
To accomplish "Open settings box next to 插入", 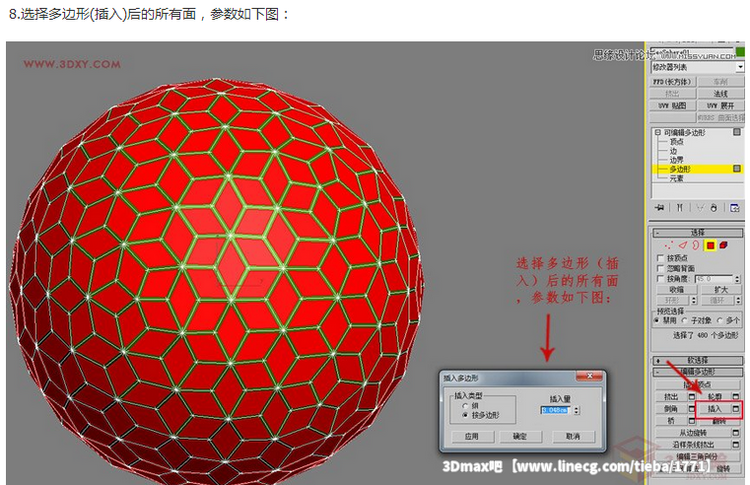I will pyautogui.click(x=736, y=409).
